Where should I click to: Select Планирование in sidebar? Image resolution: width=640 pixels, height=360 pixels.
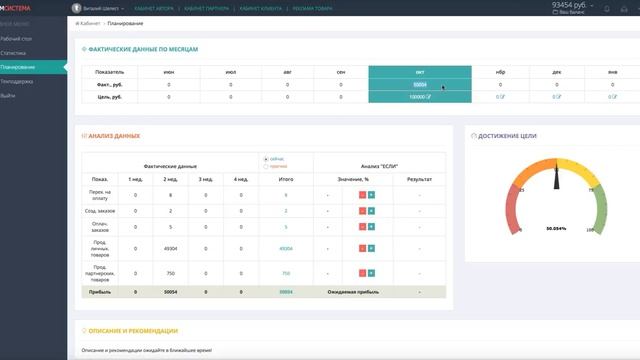[x=33, y=67]
